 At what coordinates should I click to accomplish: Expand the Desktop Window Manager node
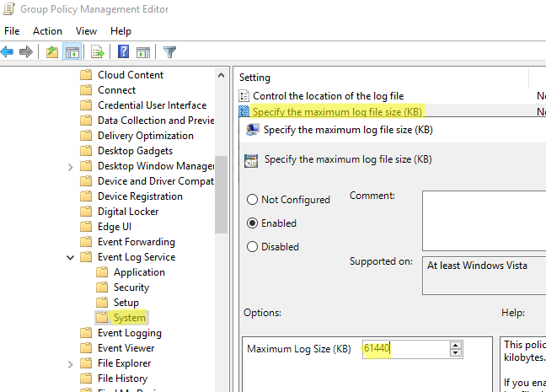pyautogui.click(x=70, y=167)
